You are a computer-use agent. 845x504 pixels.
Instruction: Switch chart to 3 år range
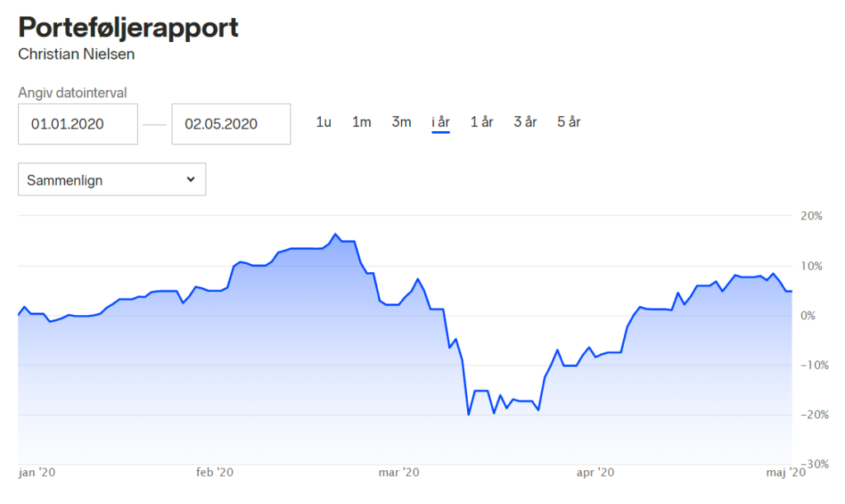525,122
